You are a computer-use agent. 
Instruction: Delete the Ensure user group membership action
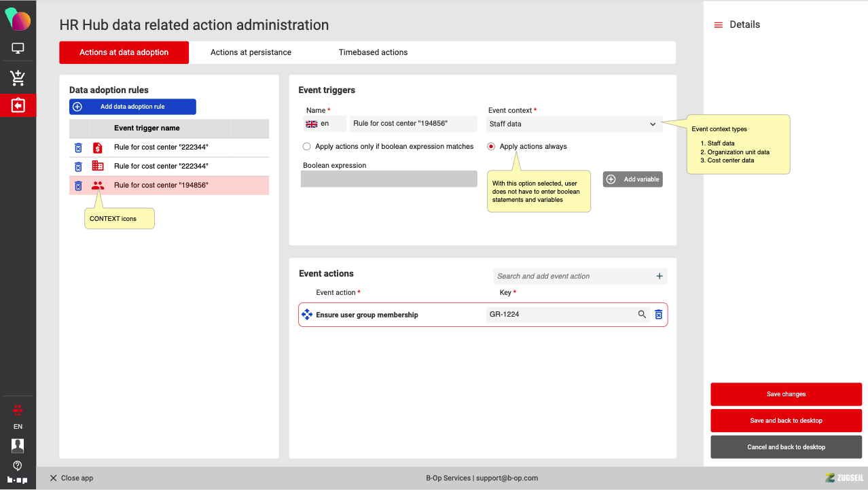tap(658, 315)
